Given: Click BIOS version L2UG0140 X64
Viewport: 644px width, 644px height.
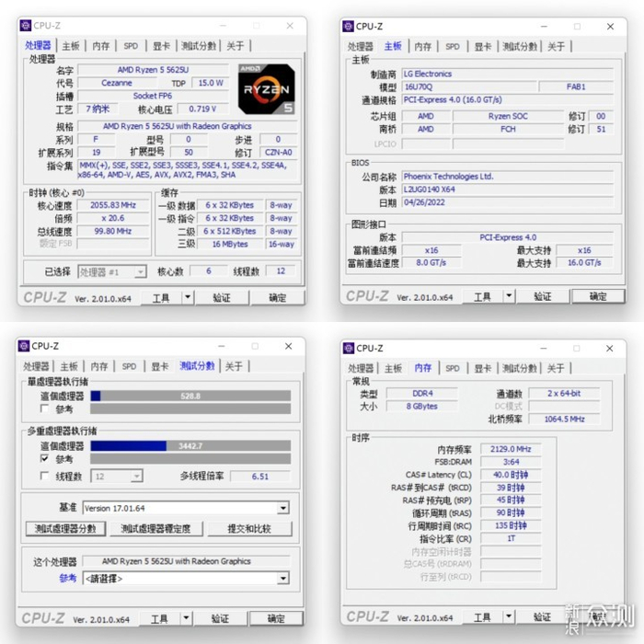Looking at the screenshot, I should pyautogui.click(x=508, y=190).
